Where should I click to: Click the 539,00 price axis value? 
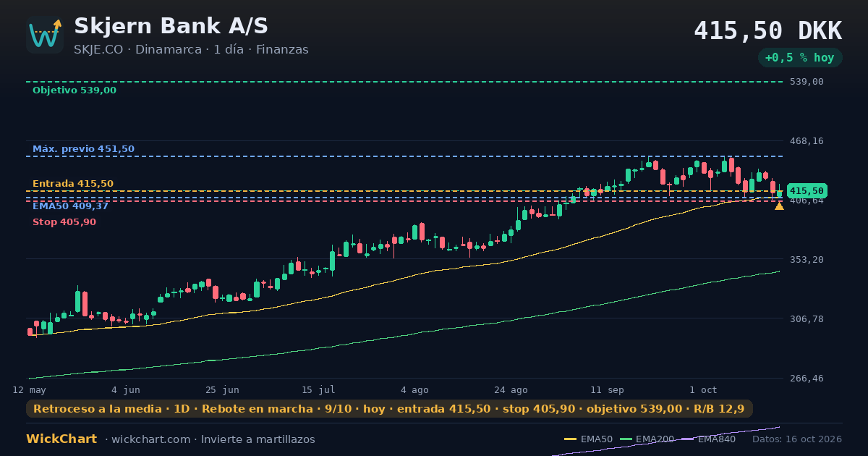pos(807,82)
